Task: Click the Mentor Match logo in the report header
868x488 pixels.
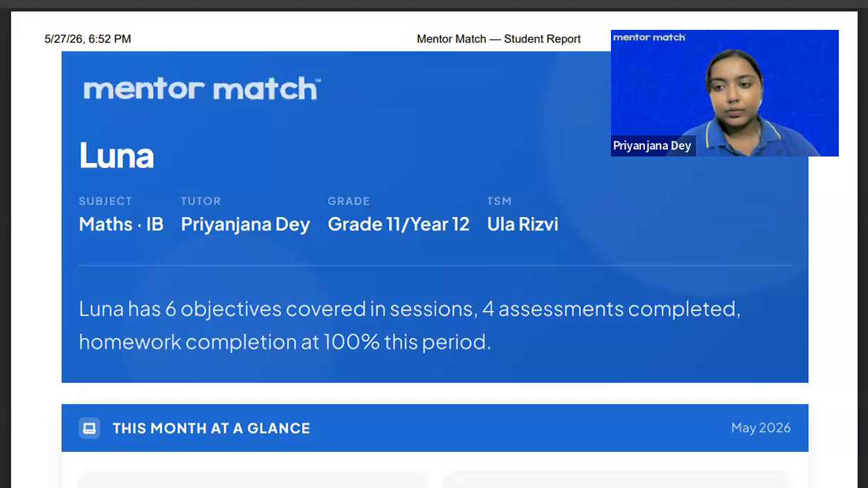Action: pos(202,89)
